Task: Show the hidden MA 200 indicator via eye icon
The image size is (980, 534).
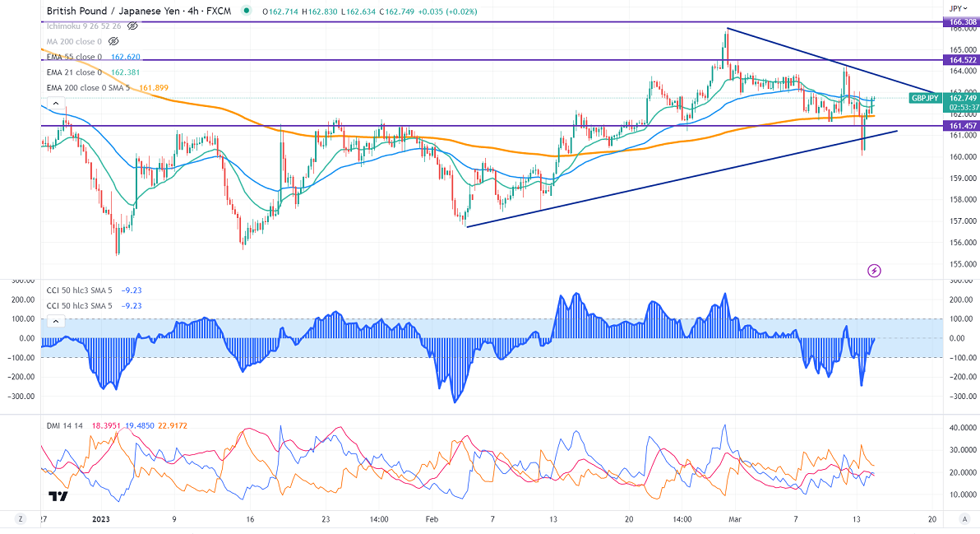Action: (x=113, y=41)
